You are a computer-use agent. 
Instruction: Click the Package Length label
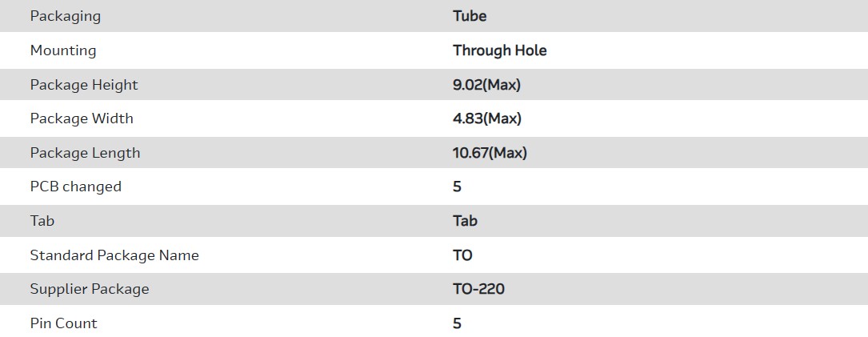[x=85, y=153]
